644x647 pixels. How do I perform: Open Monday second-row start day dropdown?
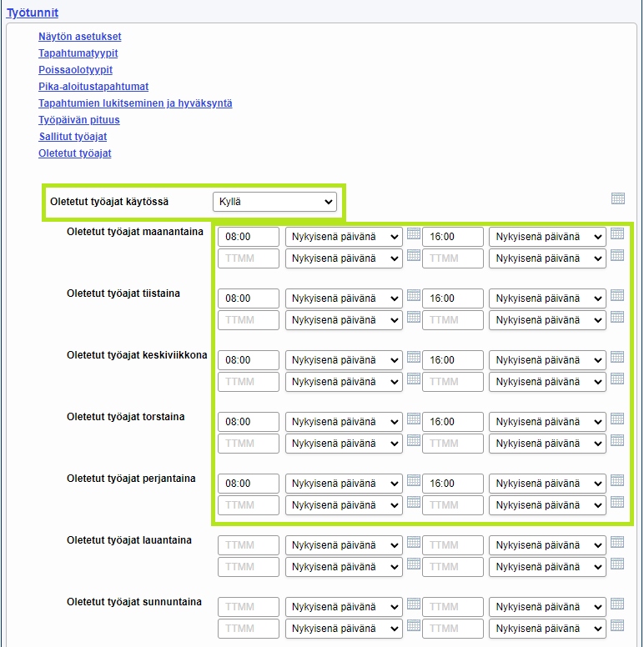[344, 258]
